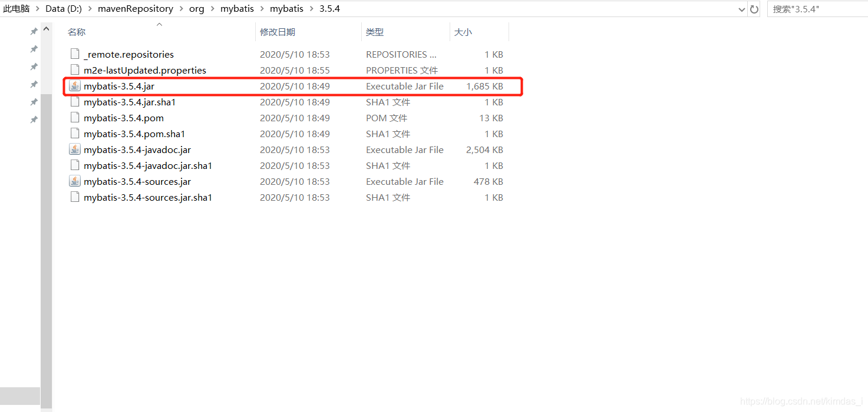Expand the chevron after org in the path
Screen dimensions: 868x412
(x=212, y=9)
